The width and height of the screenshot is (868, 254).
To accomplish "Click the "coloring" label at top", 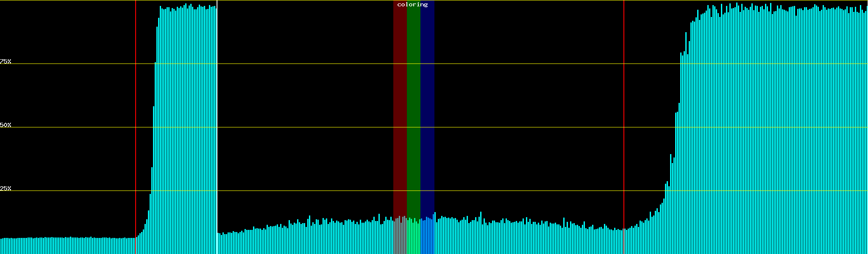I will click(x=412, y=5).
